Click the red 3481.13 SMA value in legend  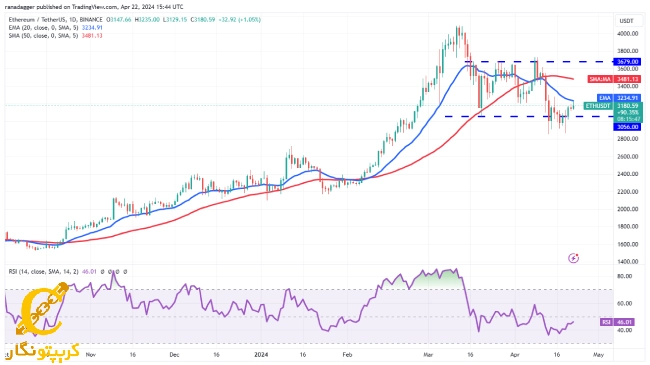tap(92, 36)
